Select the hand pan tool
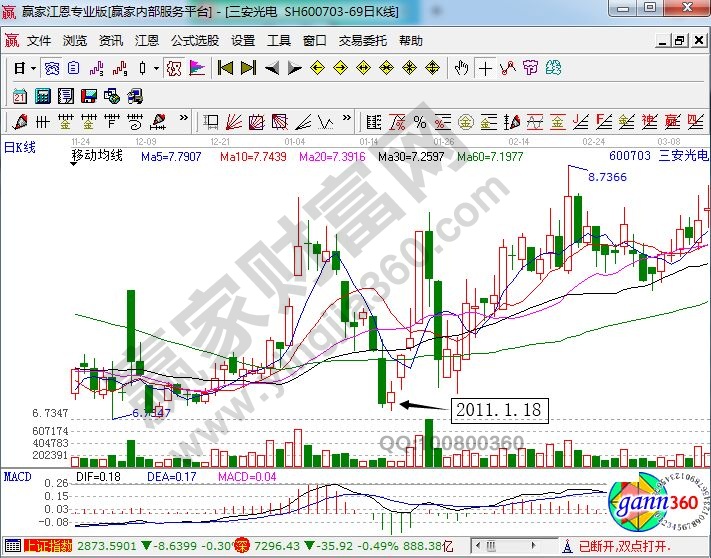Image resolution: width=711 pixels, height=558 pixels. point(461,68)
